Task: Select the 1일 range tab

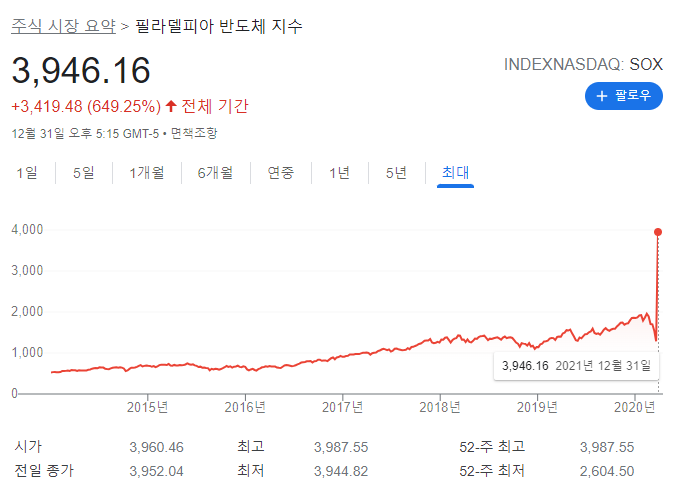Action: pos(27,173)
